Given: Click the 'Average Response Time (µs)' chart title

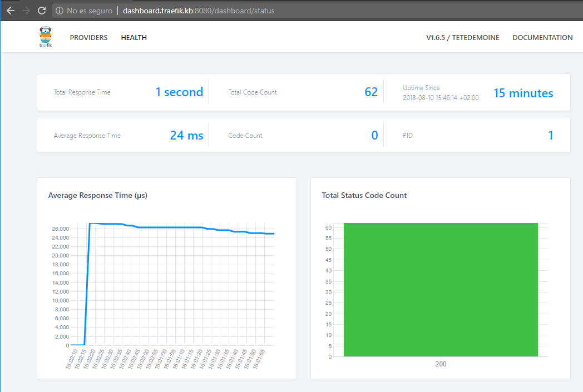Looking at the screenshot, I should (98, 195).
